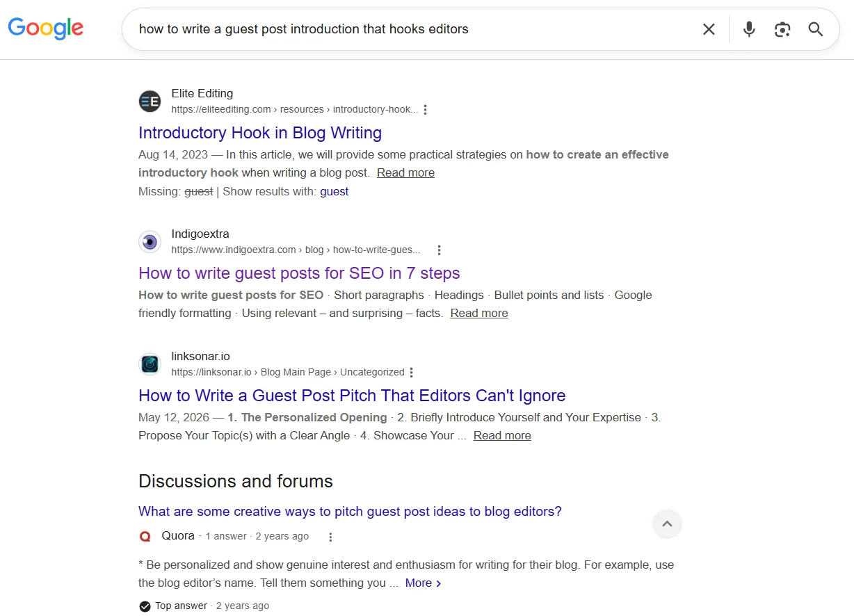Click linksonar.io favicon
Viewport: 854px width, 616px height.
[150, 364]
